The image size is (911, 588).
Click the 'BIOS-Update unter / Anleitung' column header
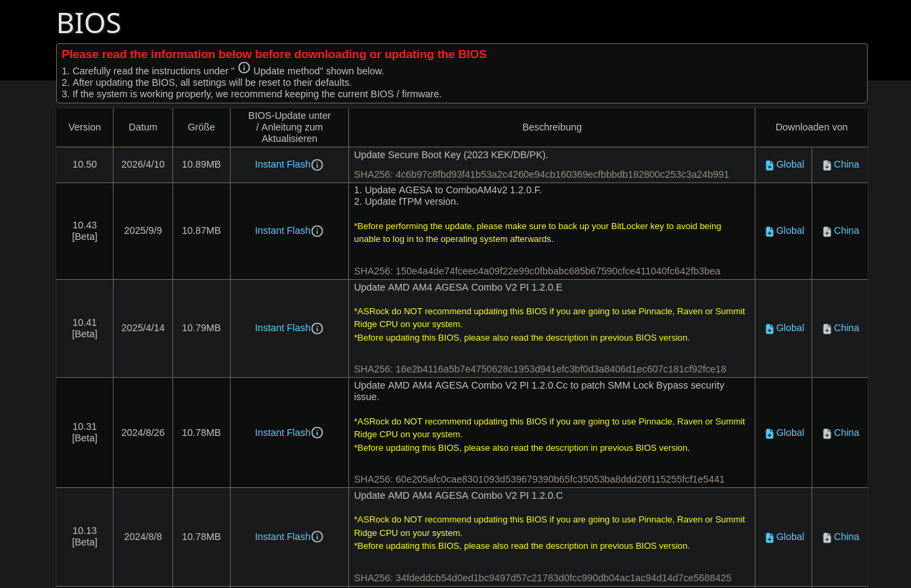[289, 127]
